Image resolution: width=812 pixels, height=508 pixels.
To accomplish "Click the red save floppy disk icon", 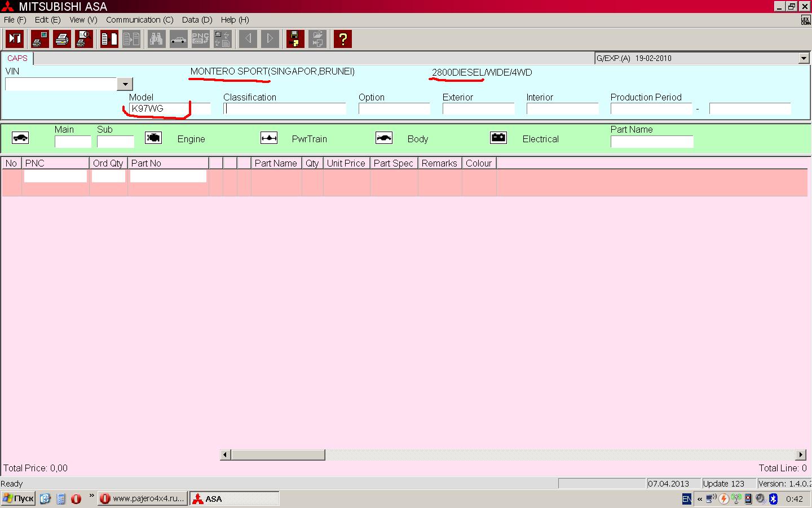I will (x=295, y=39).
